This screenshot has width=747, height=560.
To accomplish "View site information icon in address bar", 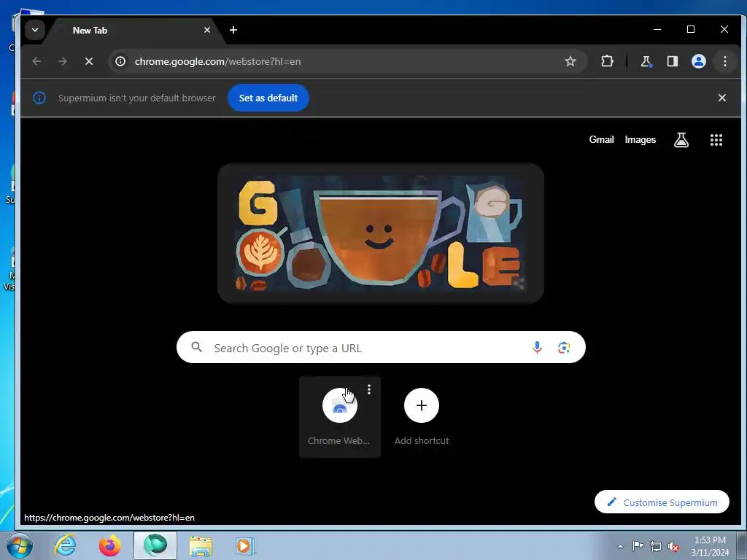I will pos(120,61).
